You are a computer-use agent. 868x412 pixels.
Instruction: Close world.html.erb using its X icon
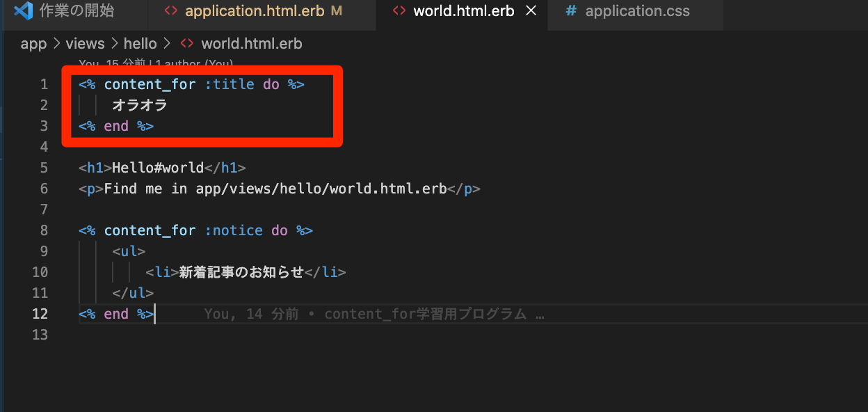click(x=531, y=10)
